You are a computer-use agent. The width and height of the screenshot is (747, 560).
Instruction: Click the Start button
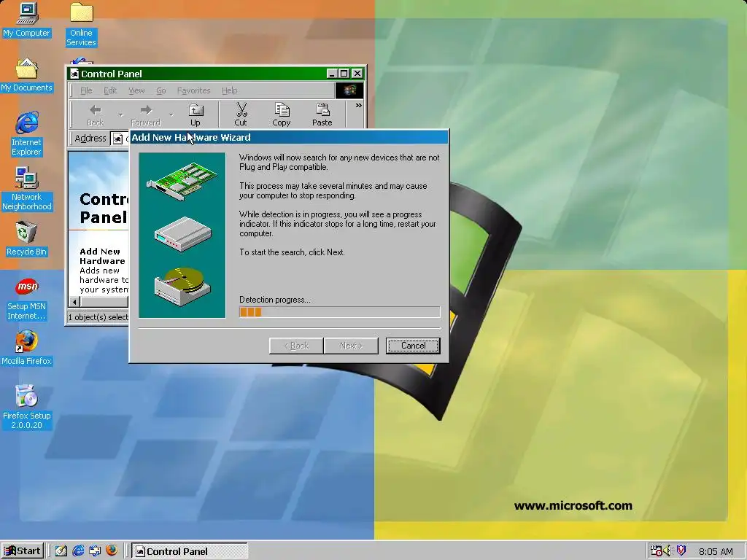(x=23, y=551)
